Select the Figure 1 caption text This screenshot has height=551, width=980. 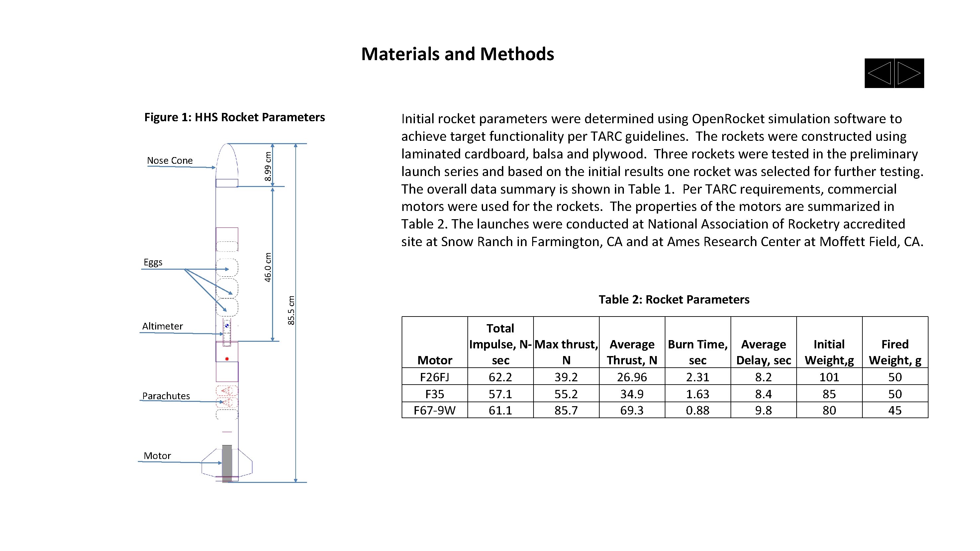coord(235,118)
